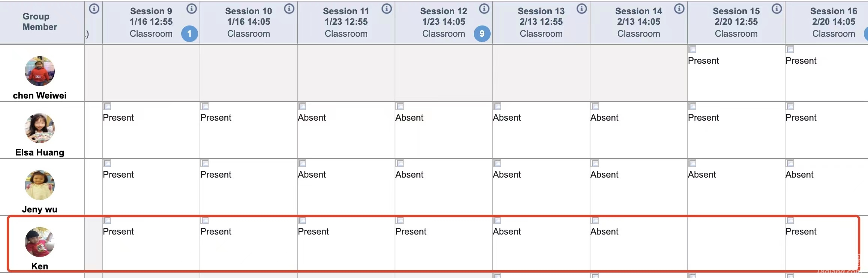The image size is (868, 278).
Task: Click the Session 15 info icon
Action: [776, 9]
